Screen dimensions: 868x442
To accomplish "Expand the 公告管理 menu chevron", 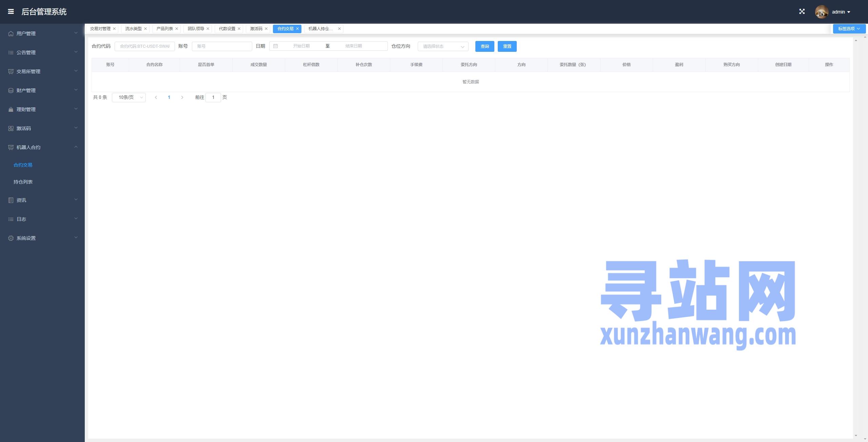I will tap(76, 52).
